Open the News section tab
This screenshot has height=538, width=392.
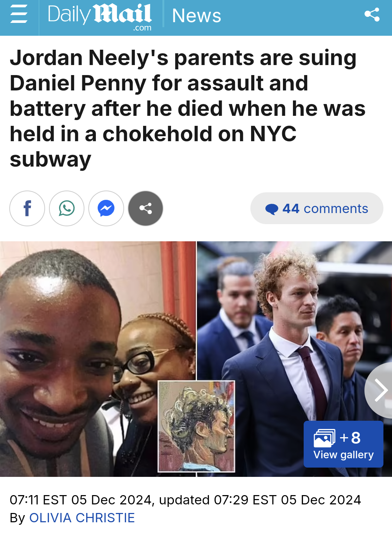coord(196,16)
